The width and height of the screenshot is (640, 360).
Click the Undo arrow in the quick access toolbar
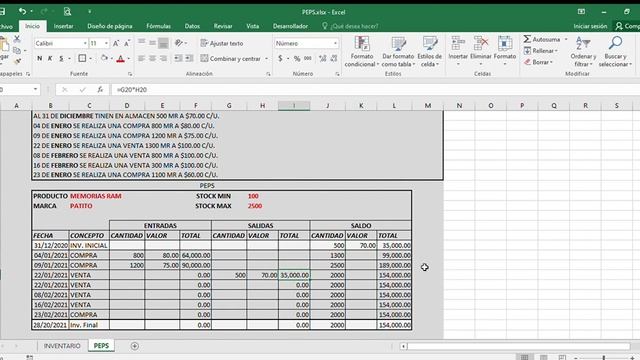click(x=22, y=11)
